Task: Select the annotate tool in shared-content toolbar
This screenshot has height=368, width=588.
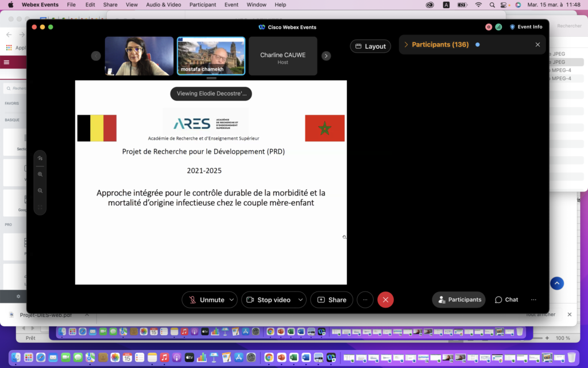Action: point(40,158)
